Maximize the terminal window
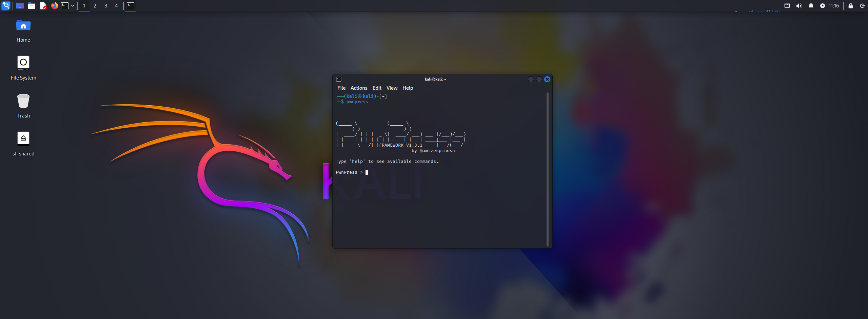Screen dimensions: 868x319 539,79
